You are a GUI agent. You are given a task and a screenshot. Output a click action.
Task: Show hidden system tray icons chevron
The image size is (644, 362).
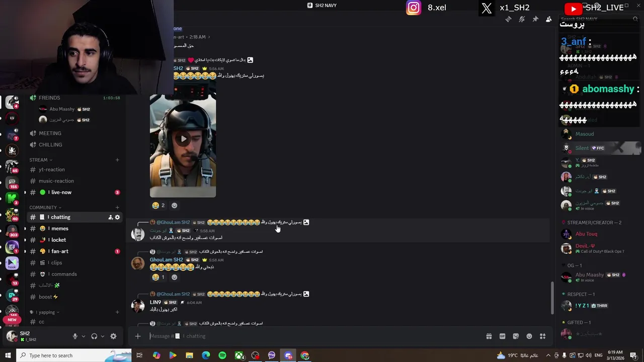(548, 355)
